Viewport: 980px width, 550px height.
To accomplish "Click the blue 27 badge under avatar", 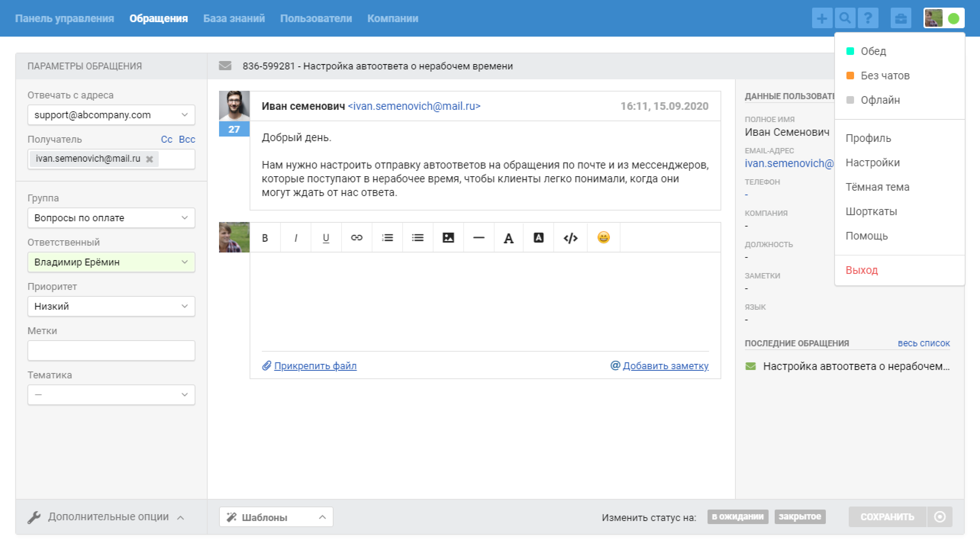I will pos(234,129).
